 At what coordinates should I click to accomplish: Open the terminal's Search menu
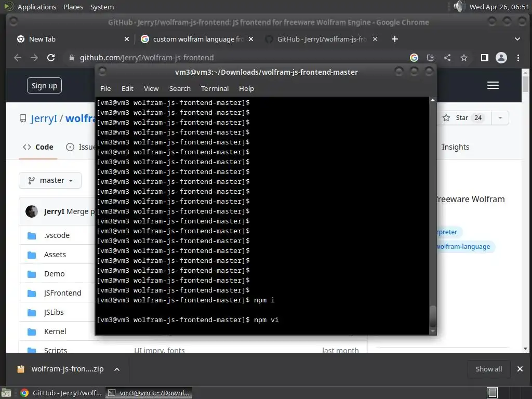pyautogui.click(x=180, y=88)
